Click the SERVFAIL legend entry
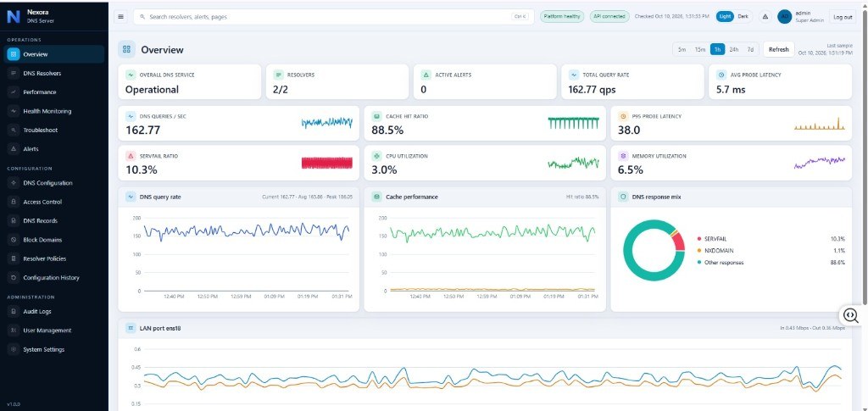Screen dimensions: 868x411 pyautogui.click(x=771, y=239)
